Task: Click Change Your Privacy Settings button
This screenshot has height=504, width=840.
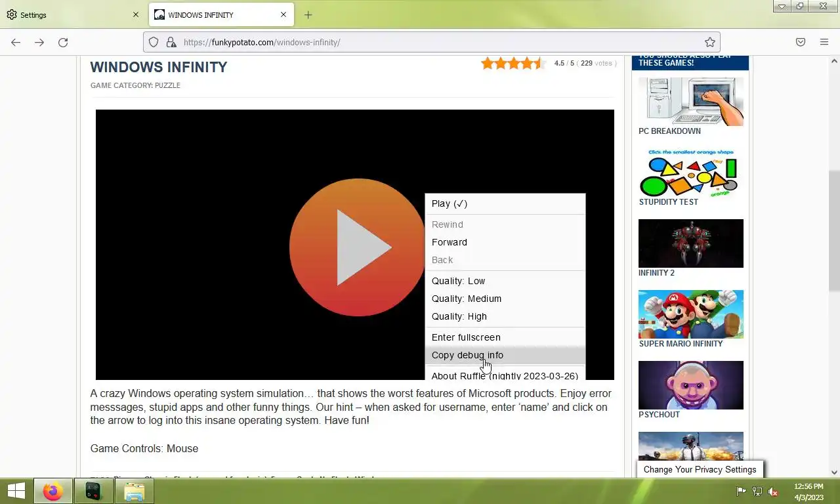Action: (700, 469)
